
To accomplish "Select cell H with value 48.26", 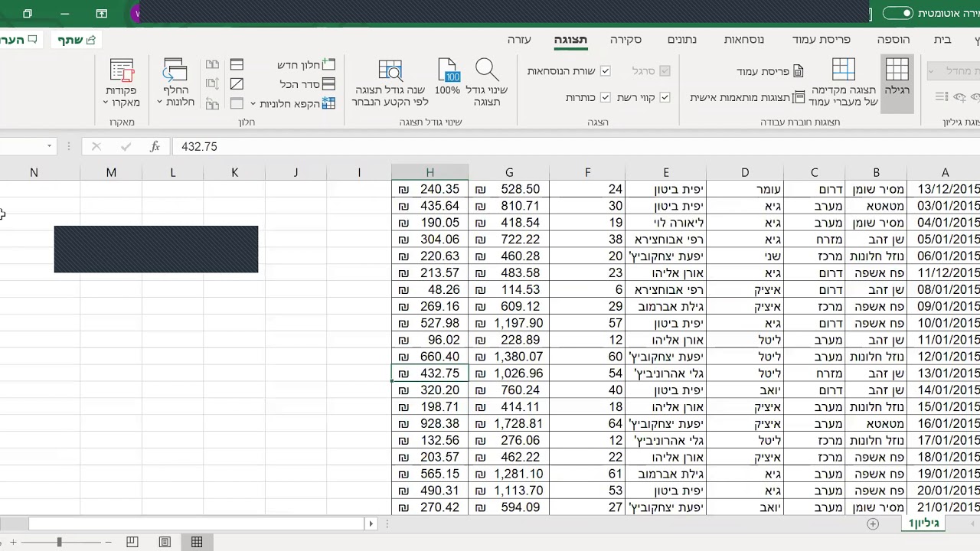I will pyautogui.click(x=430, y=290).
